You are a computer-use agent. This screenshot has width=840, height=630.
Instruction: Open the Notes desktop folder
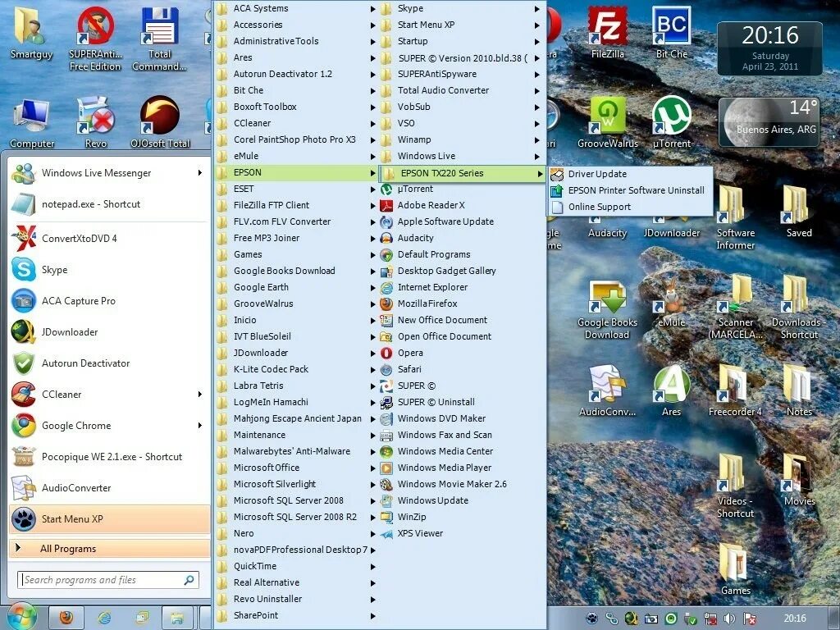point(799,391)
